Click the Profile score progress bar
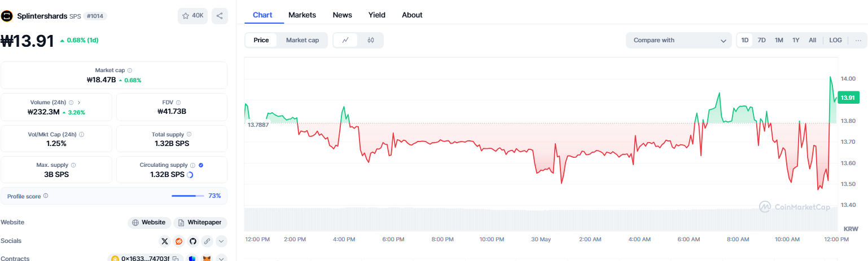 (188, 196)
